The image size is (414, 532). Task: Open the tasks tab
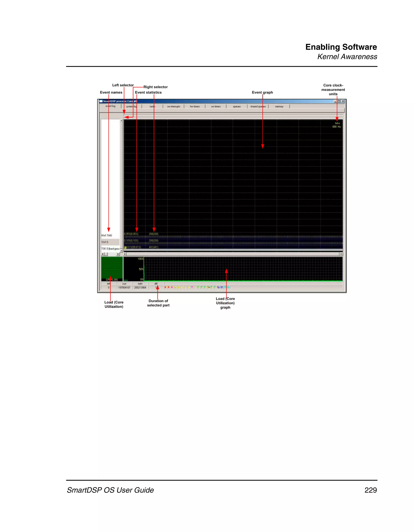click(x=152, y=106)
